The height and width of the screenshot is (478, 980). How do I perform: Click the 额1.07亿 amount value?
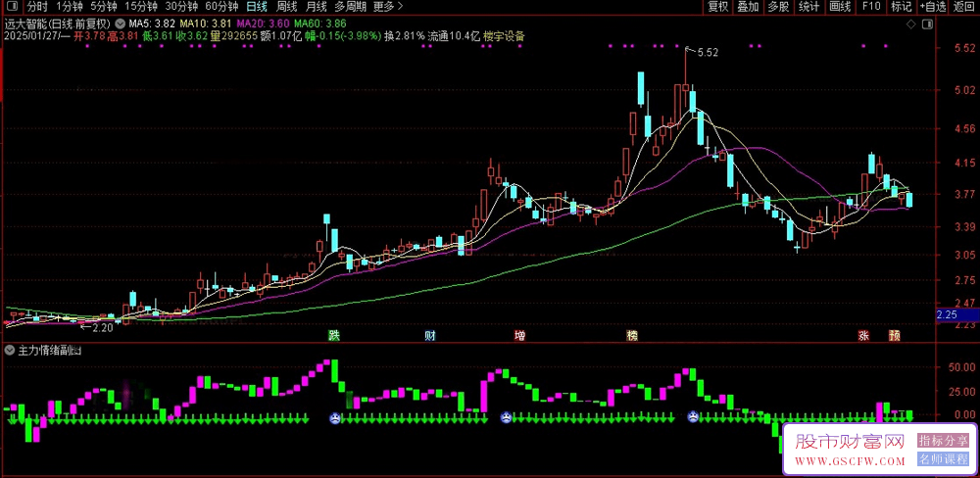pos(280,36)
